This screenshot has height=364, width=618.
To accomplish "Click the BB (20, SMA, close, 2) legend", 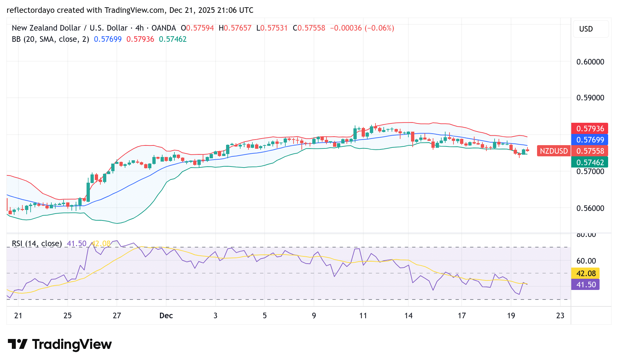I will 50,39.
